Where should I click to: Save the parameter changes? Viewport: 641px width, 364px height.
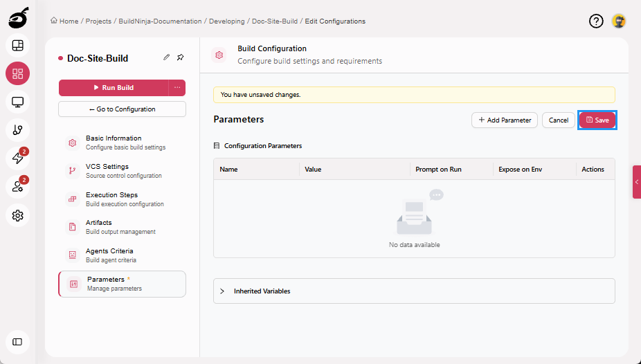pos(597,120)
